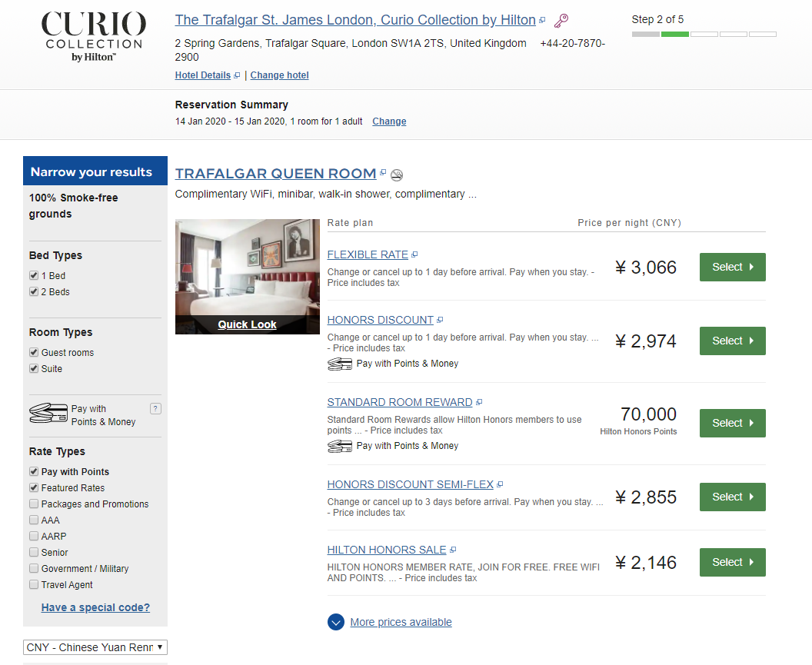The image size is (812, 665).
Task: Click the Step 2 of 5 progress bar
Action: coord(704,34)
